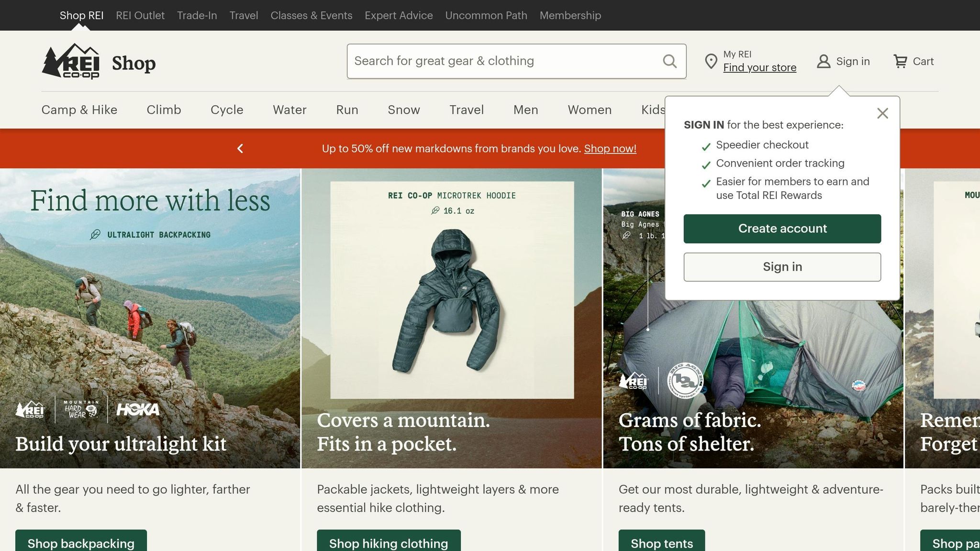This screenshot has width=980, height=551.
Task: Expand the Women category menu
Action: (x=590, y=110)
